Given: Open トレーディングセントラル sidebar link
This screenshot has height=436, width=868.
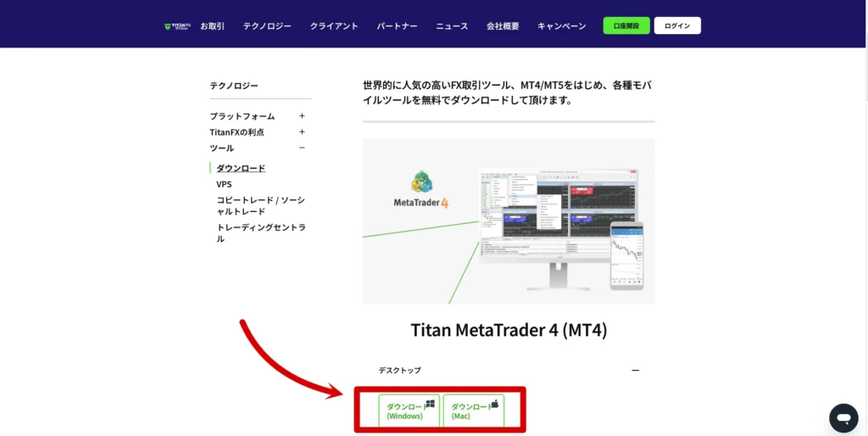Looking at the screenshot, I should [x=261, y=232].
